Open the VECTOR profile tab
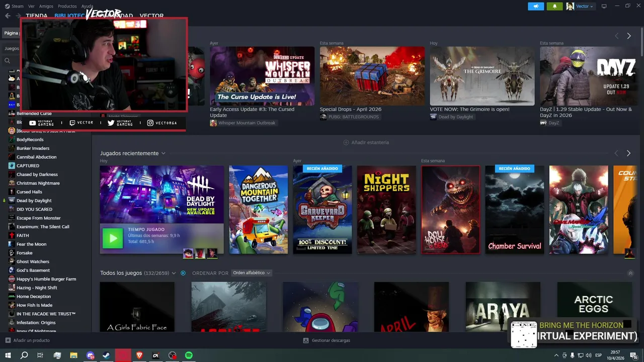The width and height of the screenshot is (644, 362). 151,16
